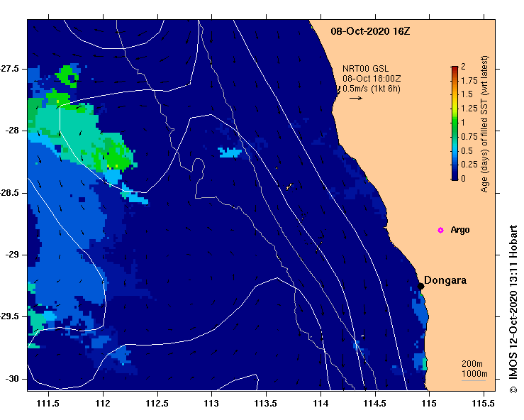The height and width of the screenshot is (420, 524).
Task: Click latitude axis label -29
Action: click(x=12, y=255)
